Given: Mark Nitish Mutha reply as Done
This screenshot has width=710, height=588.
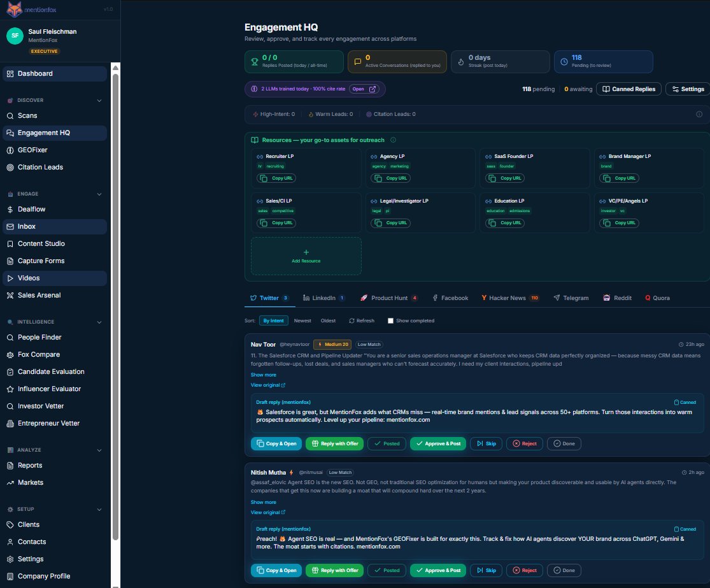Looking at the screenshot, I should (564, 571).
